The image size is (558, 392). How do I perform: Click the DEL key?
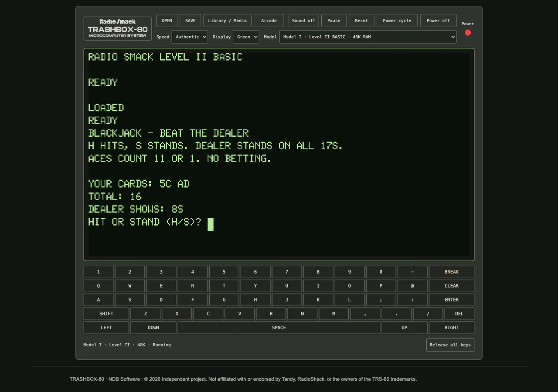pos(459,314)
